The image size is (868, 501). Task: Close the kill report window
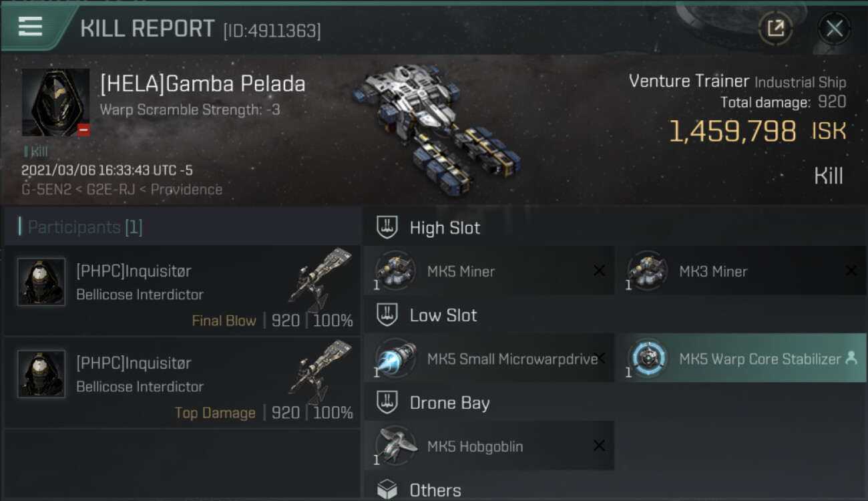coord(834,29)
